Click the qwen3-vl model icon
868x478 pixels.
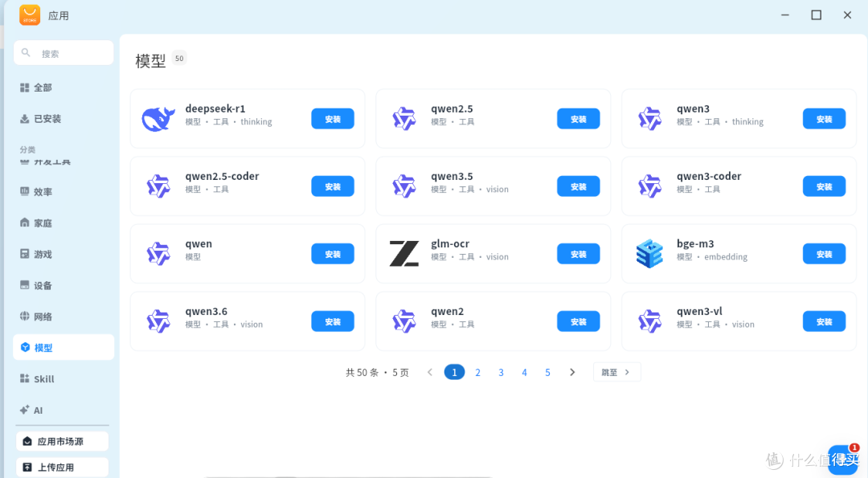(650, 321)
